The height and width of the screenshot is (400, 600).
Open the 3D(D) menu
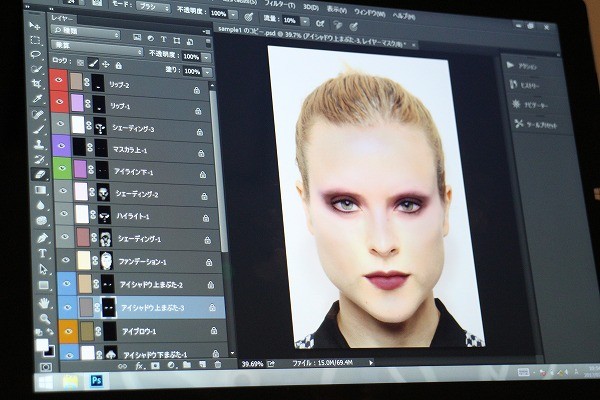click(x=311, y=7)
